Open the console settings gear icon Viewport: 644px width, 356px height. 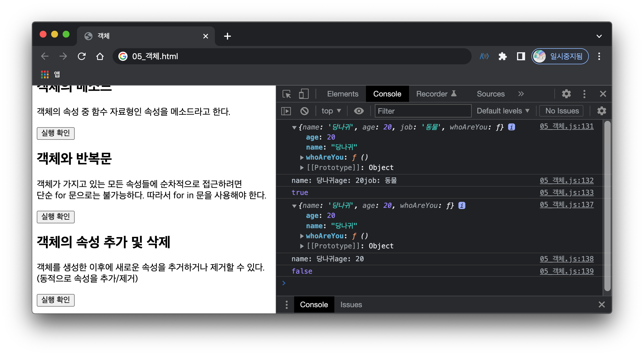pos(601,111)
